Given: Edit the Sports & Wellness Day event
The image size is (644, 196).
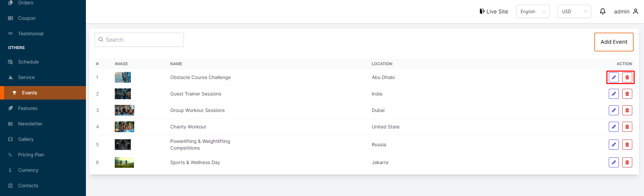Looking at the screenshot, I should coord(613,162).
